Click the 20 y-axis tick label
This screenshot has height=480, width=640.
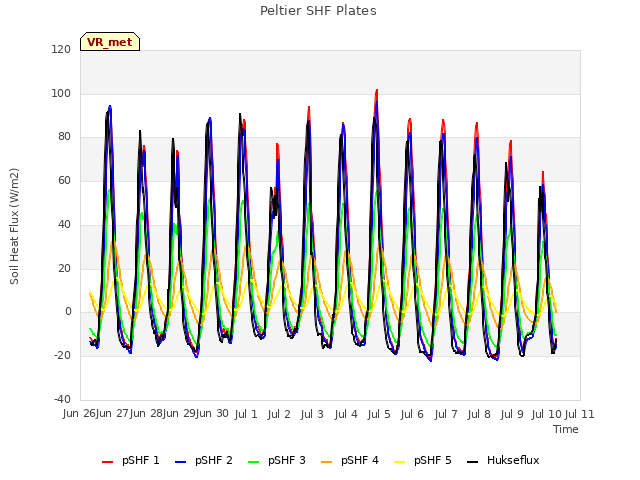pyautogui.click(x=64, y=269)
